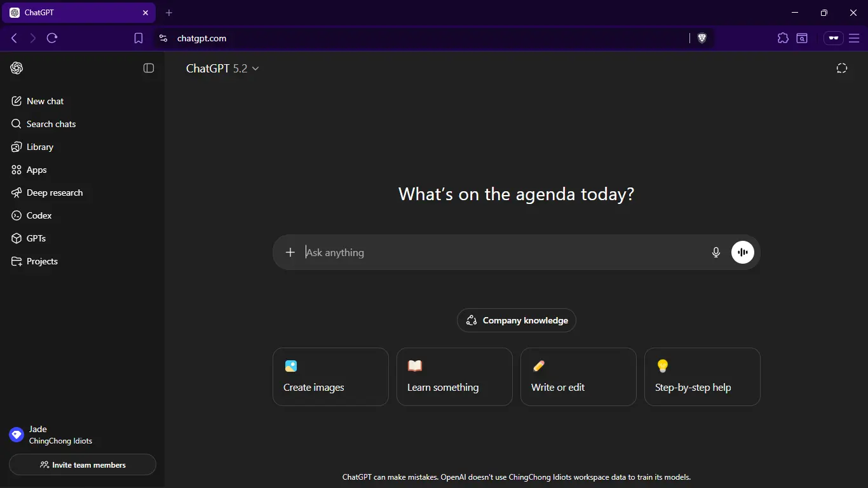Open the browser hamburger menu
This screenshot has width=868, height=488.
point(854,38)
